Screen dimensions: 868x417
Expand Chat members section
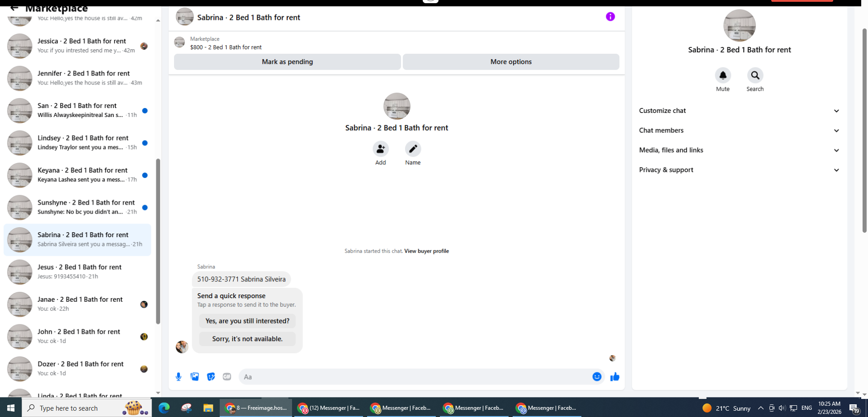[739, 131]
